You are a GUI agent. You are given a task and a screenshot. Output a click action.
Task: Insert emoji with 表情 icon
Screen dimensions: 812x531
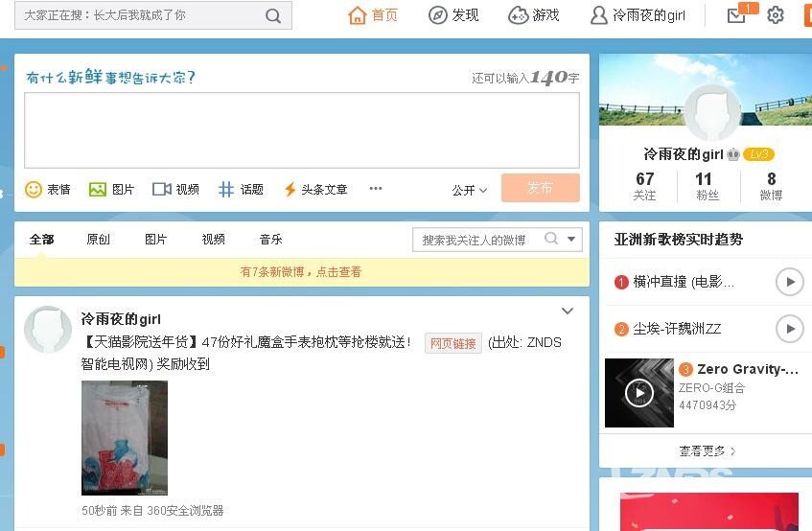(x=48, y=190)
